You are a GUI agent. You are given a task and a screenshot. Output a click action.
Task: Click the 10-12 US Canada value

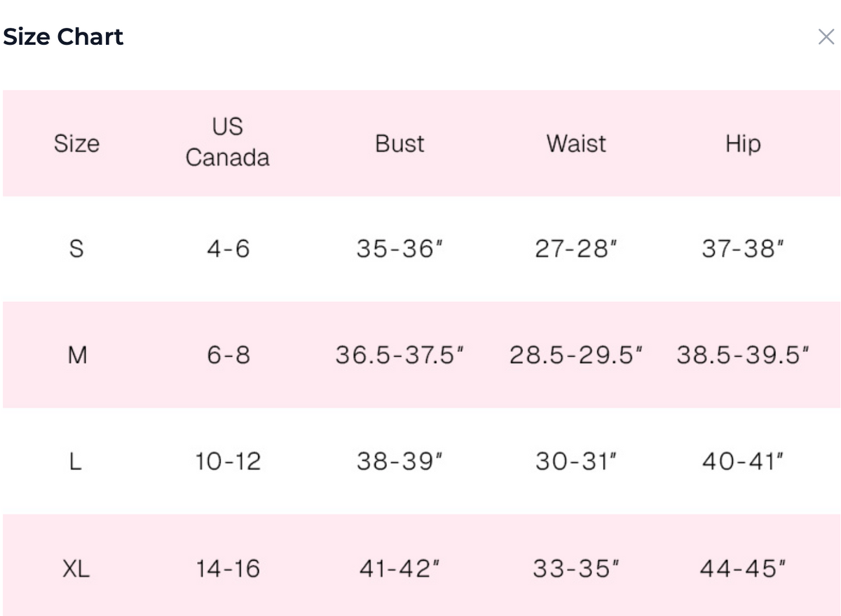pos(228,462)
